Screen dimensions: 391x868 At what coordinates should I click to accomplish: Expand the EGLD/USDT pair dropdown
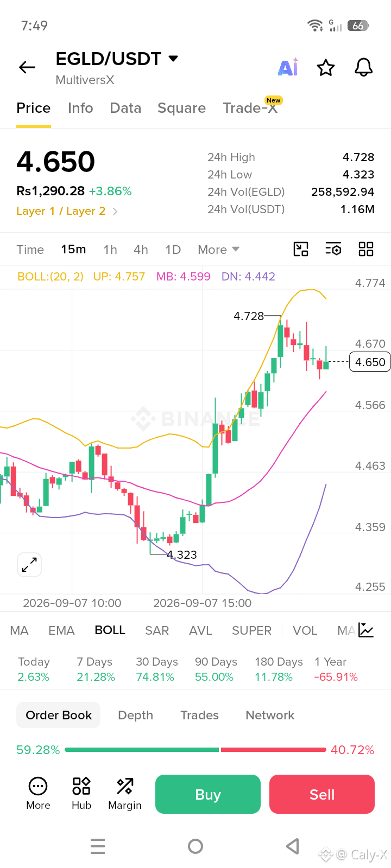(173, 59)
